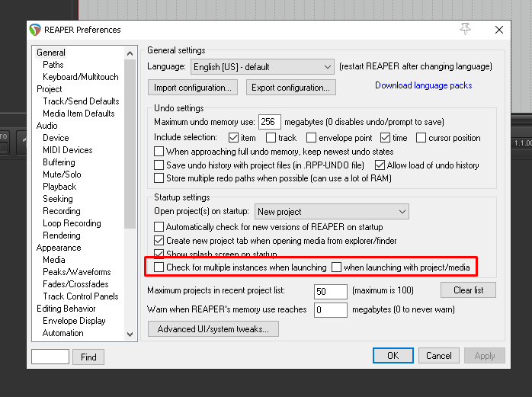Select Project in preferences tree

[50, 89]
